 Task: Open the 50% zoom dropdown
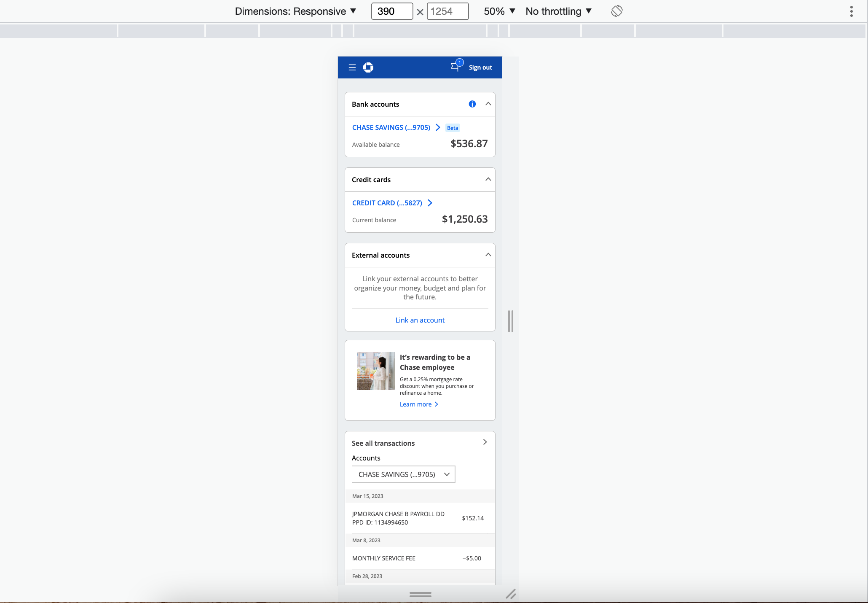[499, 11]
